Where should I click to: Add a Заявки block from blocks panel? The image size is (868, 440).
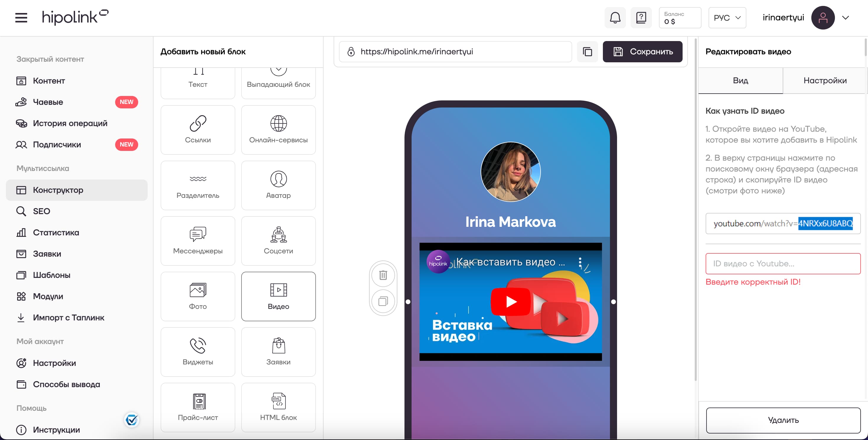click(278, 352)
